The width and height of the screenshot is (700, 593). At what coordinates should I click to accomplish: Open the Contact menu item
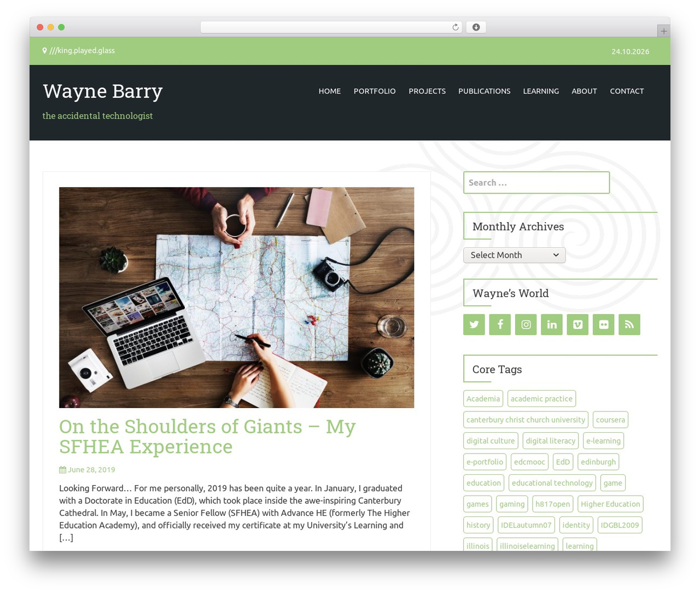pos(627,91)
